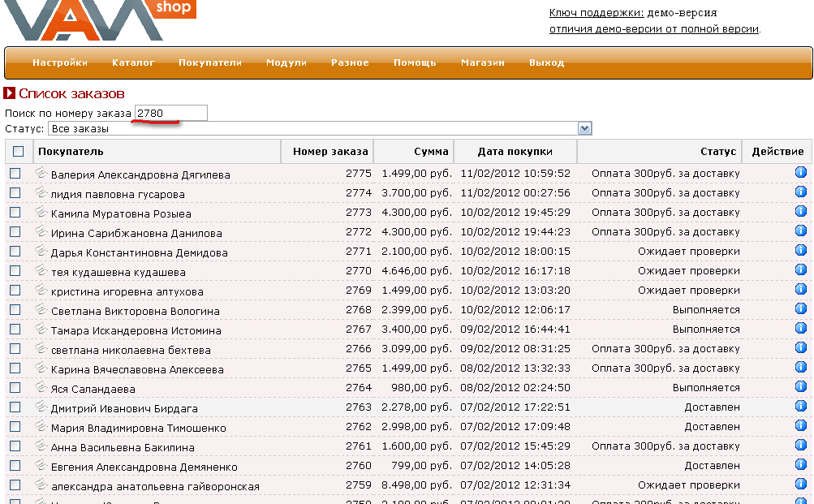Select customer name Дмитрий Иванович Бирдага
The width and height of the screenshot is (814, 504).
[124, 408]
